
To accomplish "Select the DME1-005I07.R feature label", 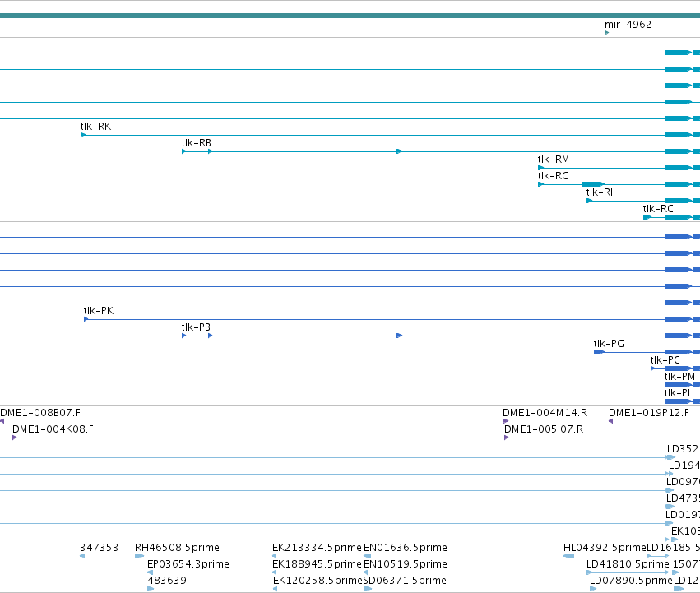I will [x=544, y=429].
